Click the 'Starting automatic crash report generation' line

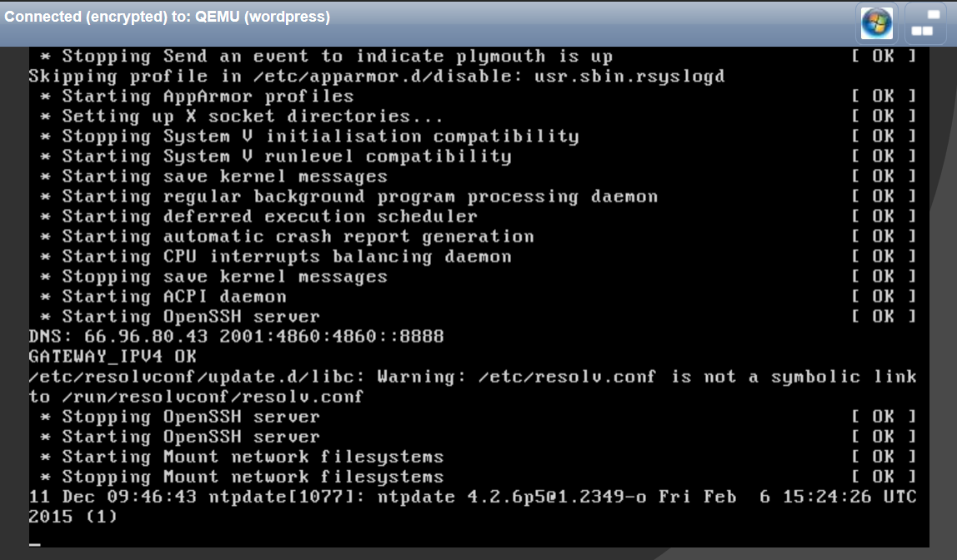(x=287, y=237)
